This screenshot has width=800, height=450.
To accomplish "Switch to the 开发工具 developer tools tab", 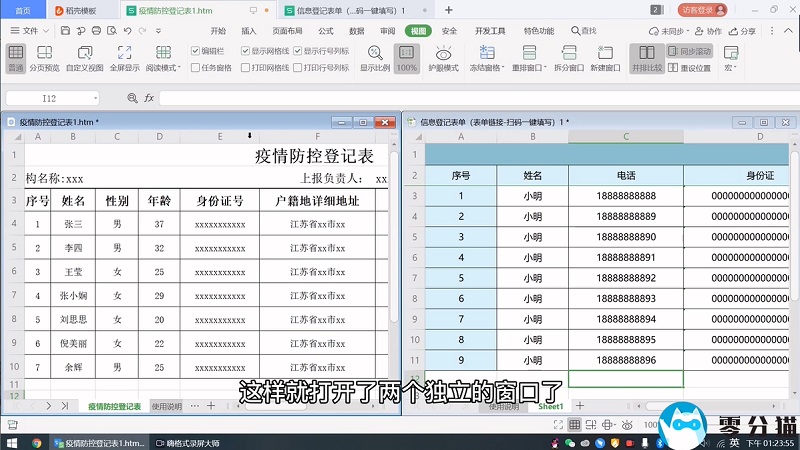I will click(490, 31).
